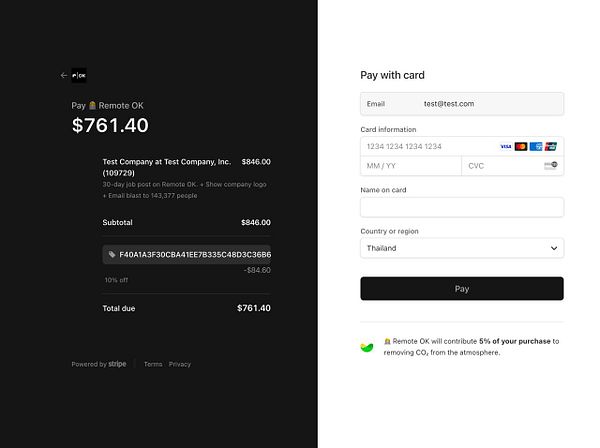Open the Terms link

coord(153,364)
